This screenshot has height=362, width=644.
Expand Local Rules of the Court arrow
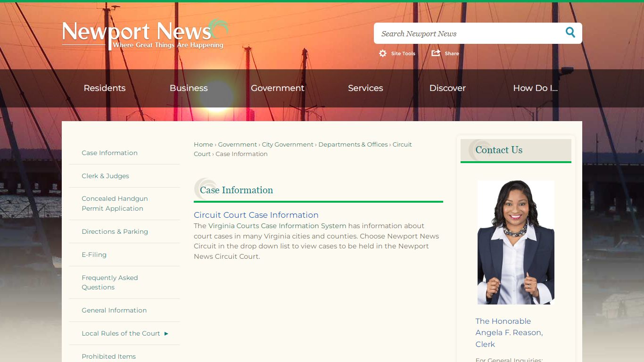pos(166,334)
